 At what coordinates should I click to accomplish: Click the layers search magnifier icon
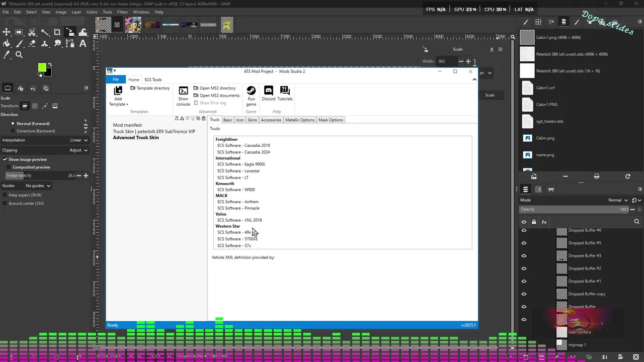click(636, 222)
